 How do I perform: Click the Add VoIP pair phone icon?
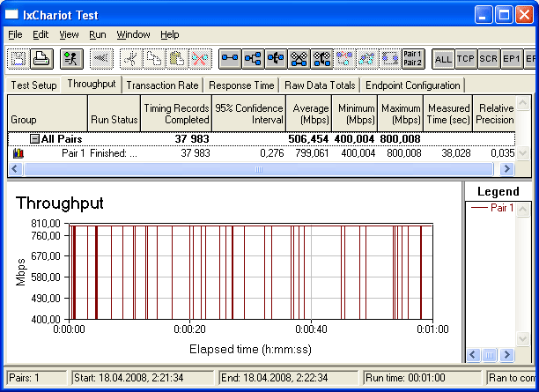tap(276, 59)
